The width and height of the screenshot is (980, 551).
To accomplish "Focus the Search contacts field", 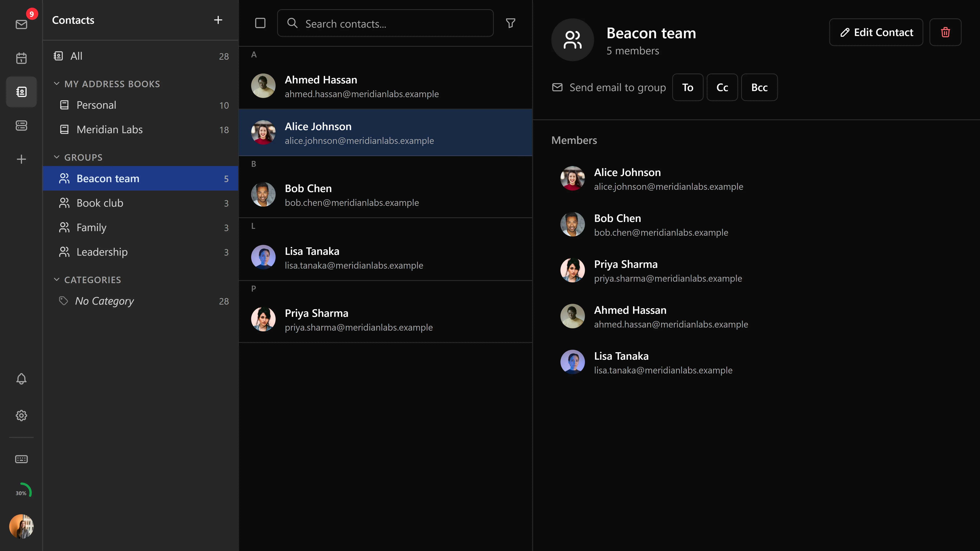I will point(385,23).
